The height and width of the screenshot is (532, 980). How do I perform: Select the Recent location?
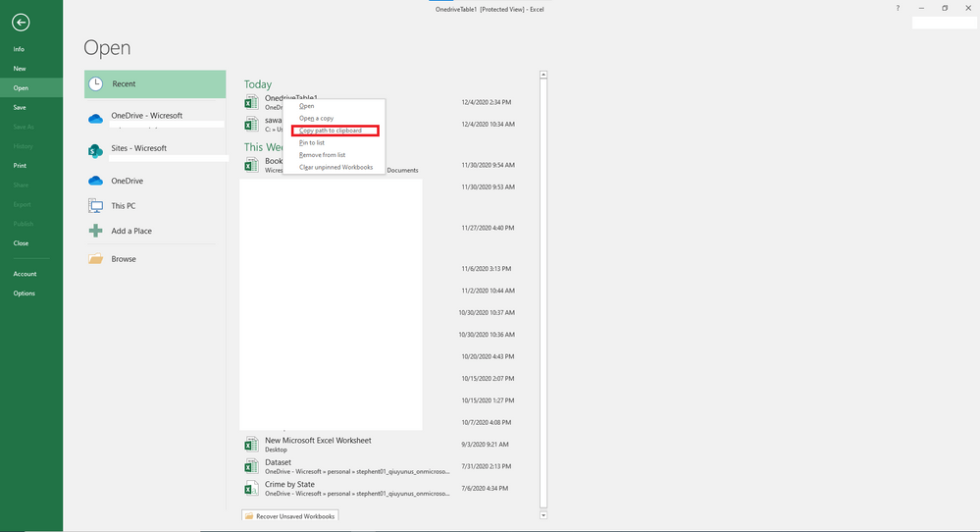155,83
